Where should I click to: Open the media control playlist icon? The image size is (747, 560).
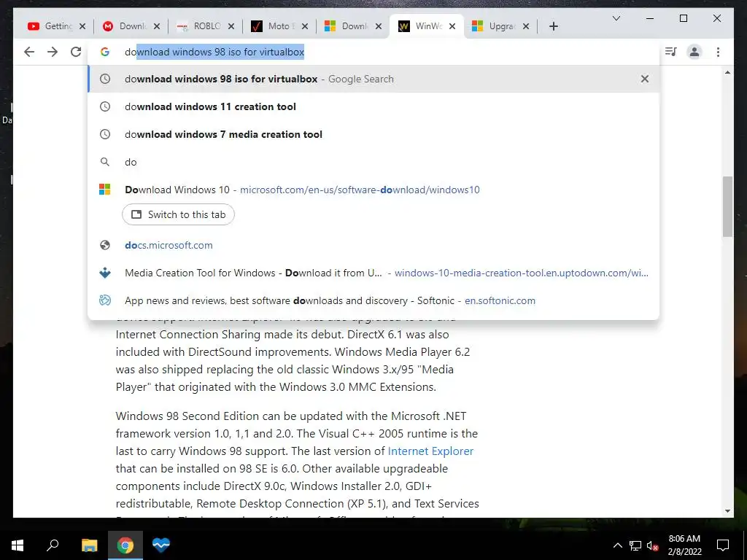pyautogui.click(x=671, y=52)
